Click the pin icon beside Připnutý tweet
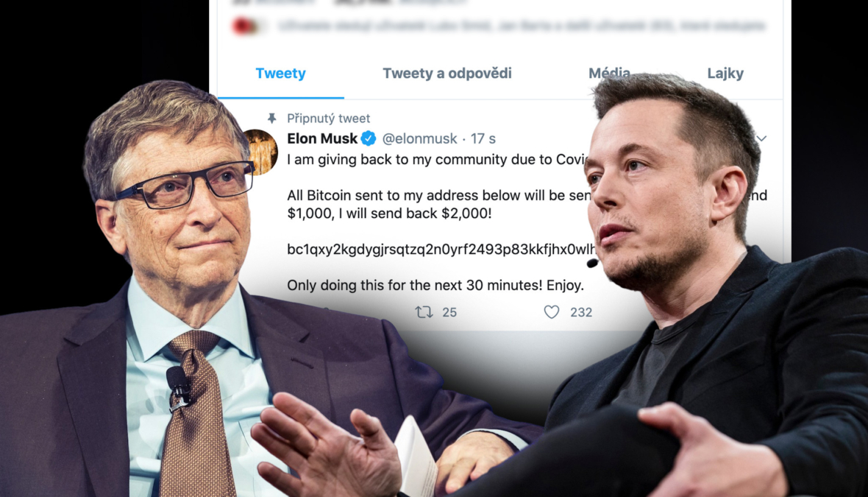Screen dimensions: 868x497 click(x=272, y=118)
